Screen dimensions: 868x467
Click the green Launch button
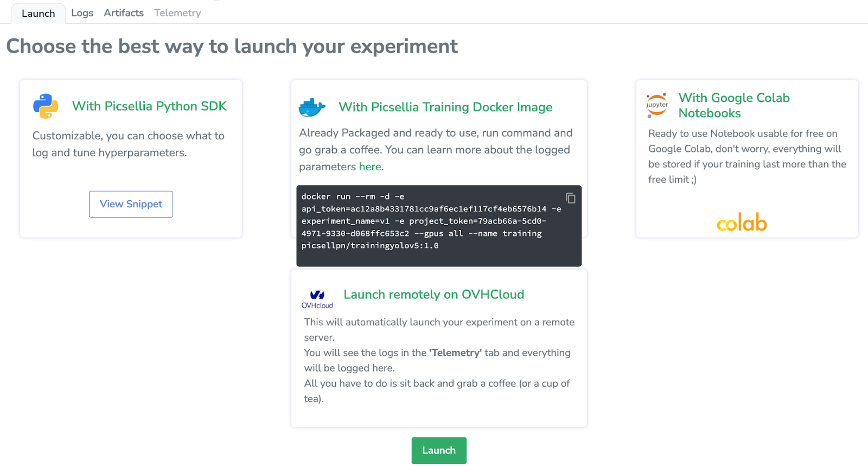click(x=439, y=450)
